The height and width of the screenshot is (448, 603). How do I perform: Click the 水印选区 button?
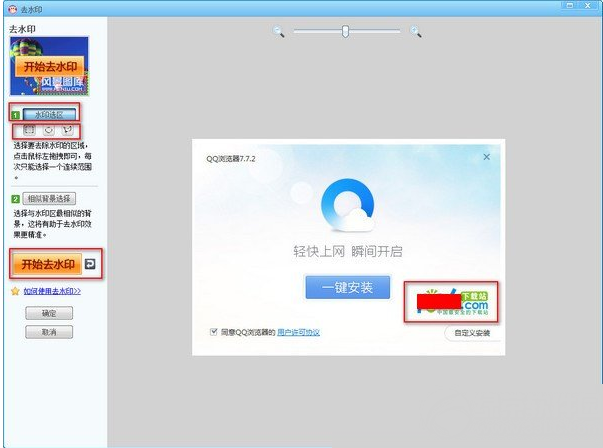tap(49, 114)
